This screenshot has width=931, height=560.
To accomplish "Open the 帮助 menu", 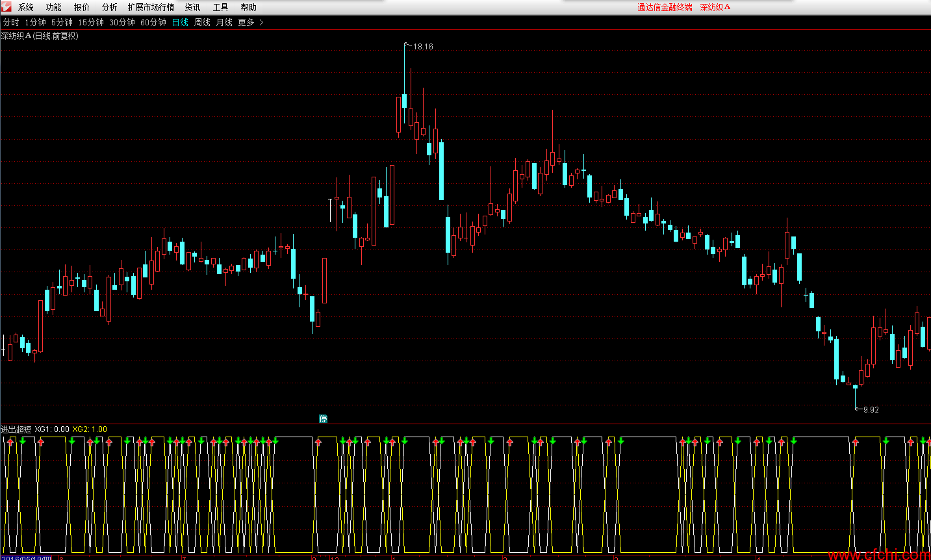I will click(x=249, y=7).
